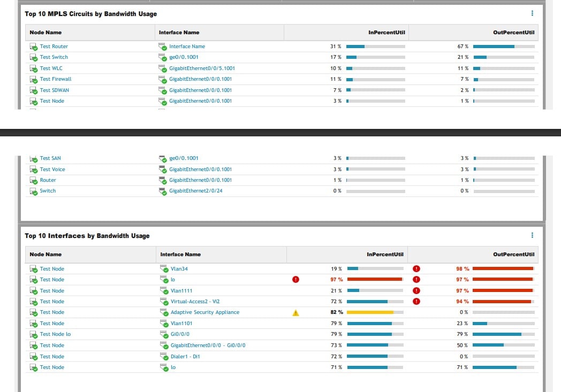Image resolution: width=561 pixels, height=392 pixels.
Task: Click node status icon beside Test Router
Action: pyautogui.click(x=33, y=47)
